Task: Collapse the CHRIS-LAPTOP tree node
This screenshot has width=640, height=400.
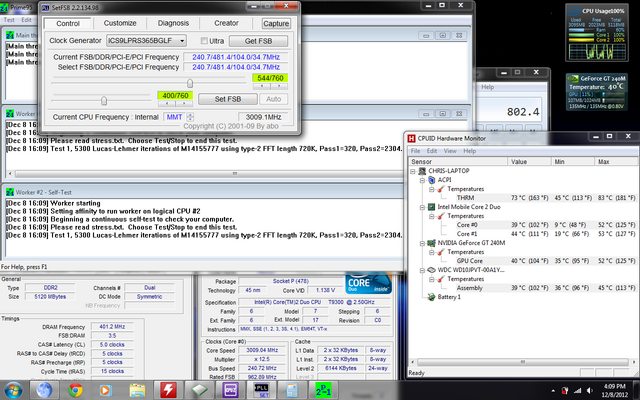Action: click(x=413, y=171)
